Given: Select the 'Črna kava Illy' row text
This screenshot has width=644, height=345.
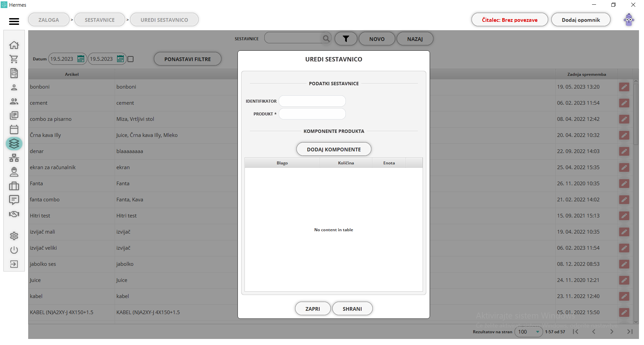Looking at the screenshot, I should [x=45, y=135].
